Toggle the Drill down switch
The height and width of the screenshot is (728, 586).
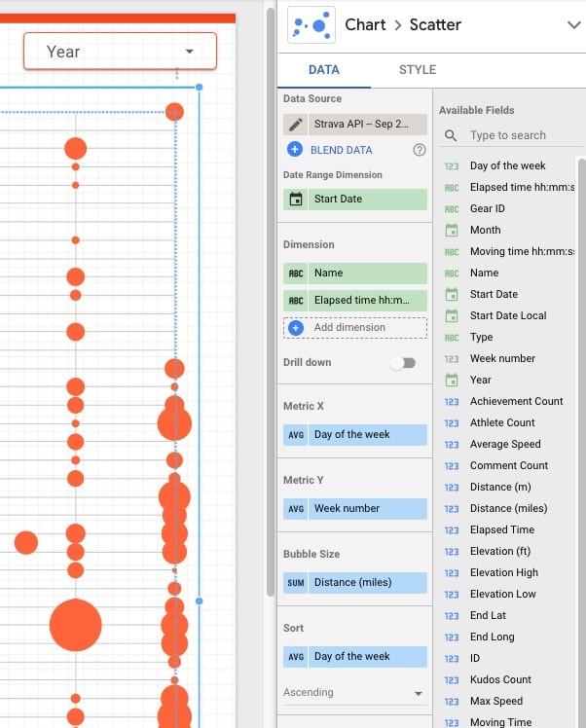point(403,363)
